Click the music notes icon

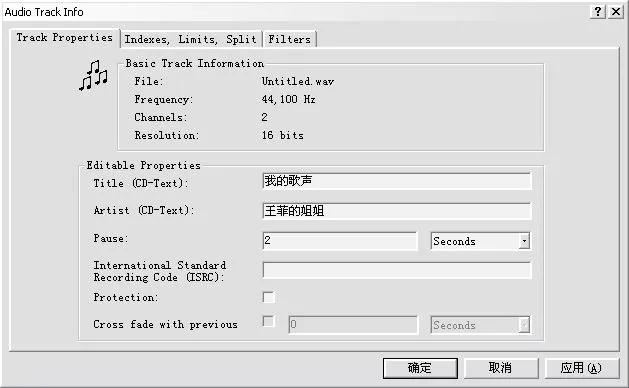93,75
